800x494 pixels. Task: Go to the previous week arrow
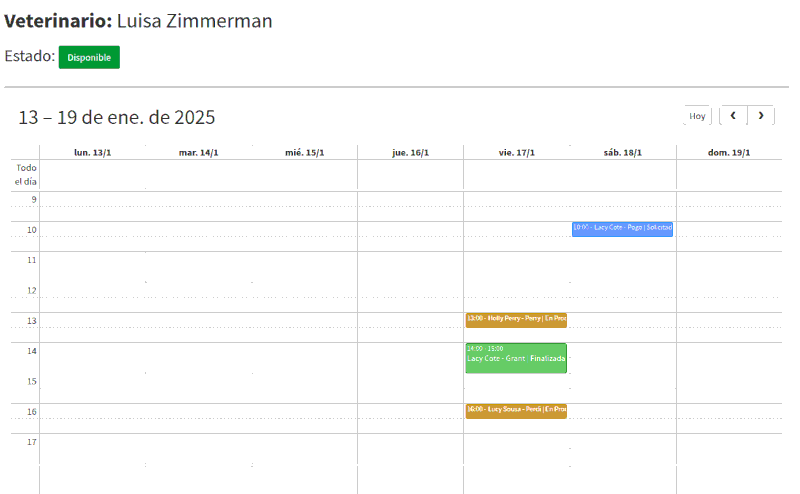click(733, 116)
